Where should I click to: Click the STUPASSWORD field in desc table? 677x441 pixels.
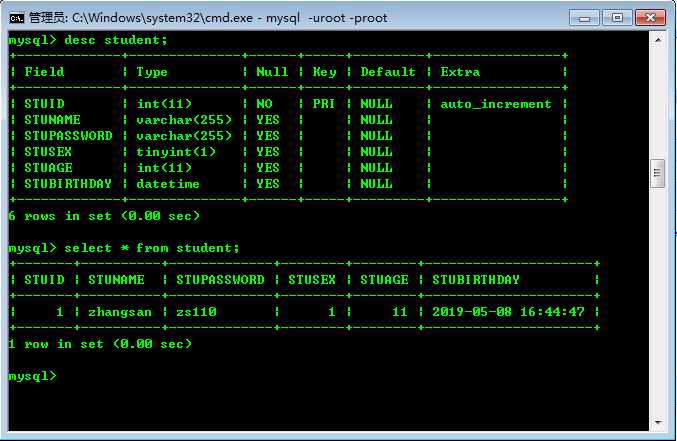click(x=68, y=136)
